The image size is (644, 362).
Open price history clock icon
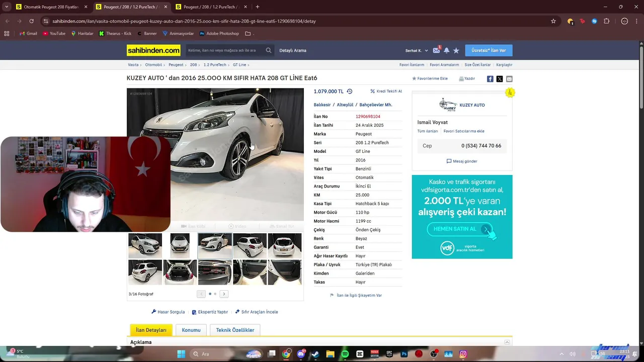pyautogui.click(x=350, y=92)
